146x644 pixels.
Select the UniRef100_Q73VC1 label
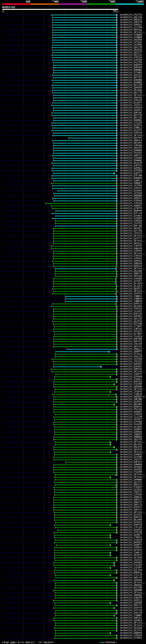click(x=131, y=354)
